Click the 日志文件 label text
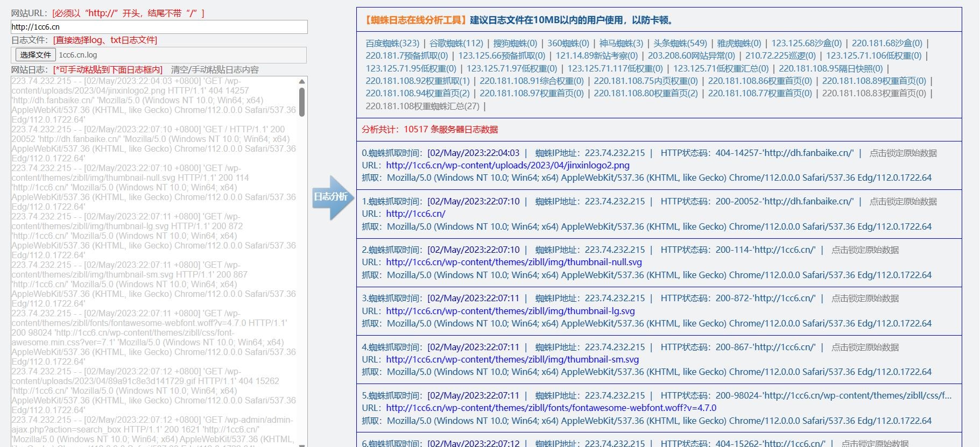The width and height of the screenshot is (980, 447). (x=31, y=40)
